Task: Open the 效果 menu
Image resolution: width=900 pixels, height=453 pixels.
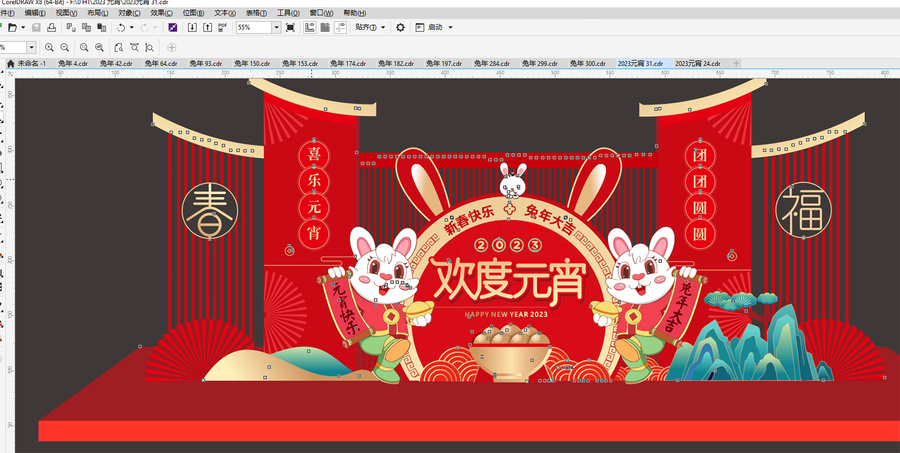Action: [161, 13]
